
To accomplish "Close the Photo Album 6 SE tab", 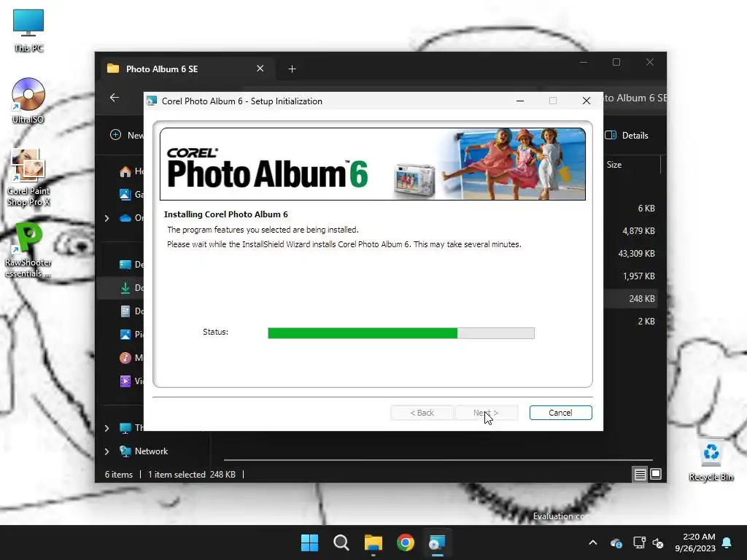I will point(260,69).
